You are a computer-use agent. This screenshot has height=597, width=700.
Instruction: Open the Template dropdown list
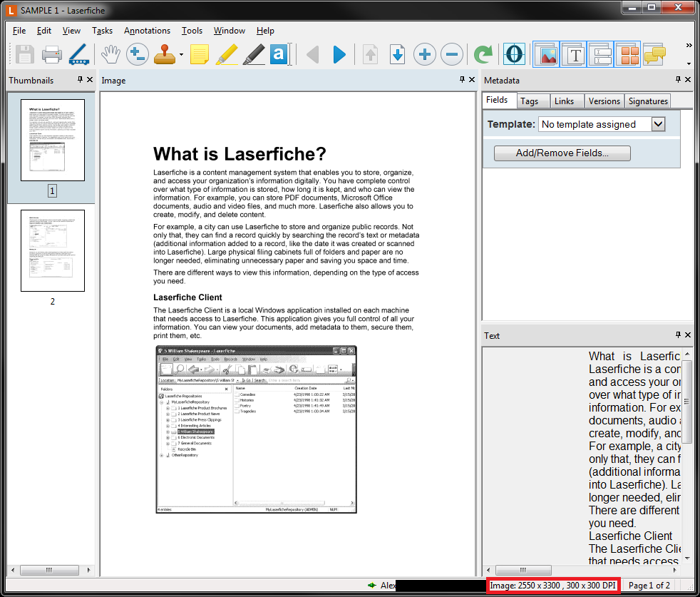click(658, 124)
